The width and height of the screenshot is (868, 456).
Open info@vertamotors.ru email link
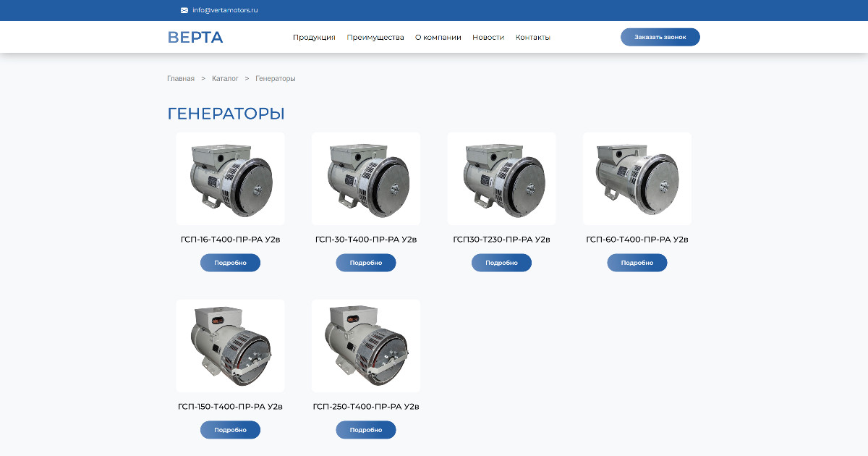pyautogui.click(x=225, y=10)
